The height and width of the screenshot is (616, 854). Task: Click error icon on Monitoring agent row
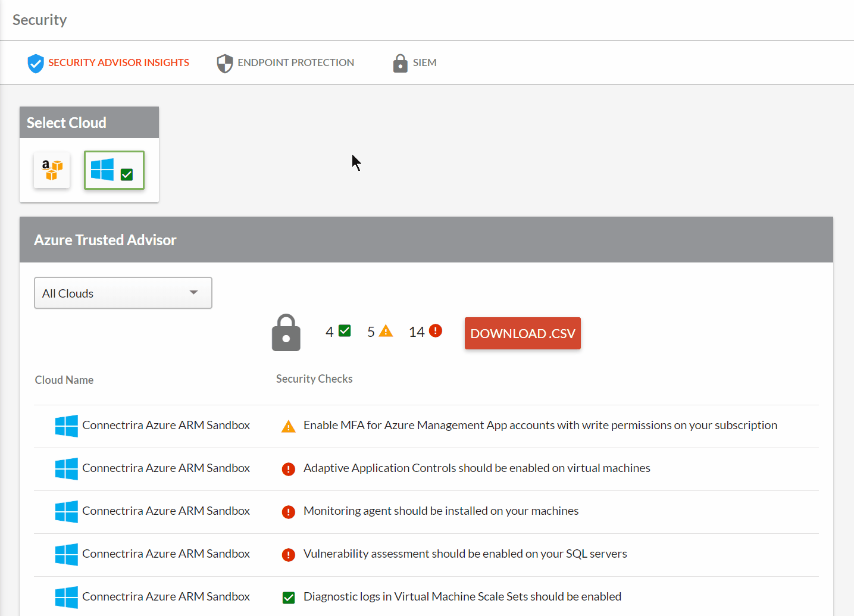[x=289, y=512]
